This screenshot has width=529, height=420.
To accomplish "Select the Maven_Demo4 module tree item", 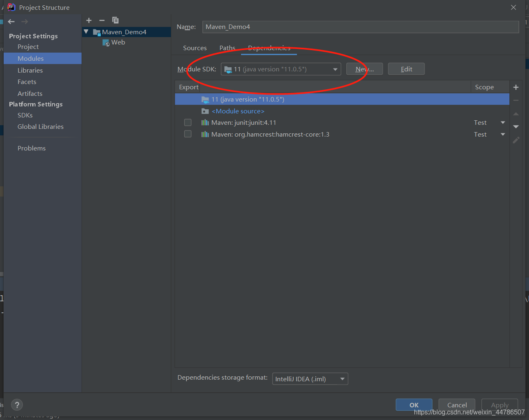I will 126,32.
